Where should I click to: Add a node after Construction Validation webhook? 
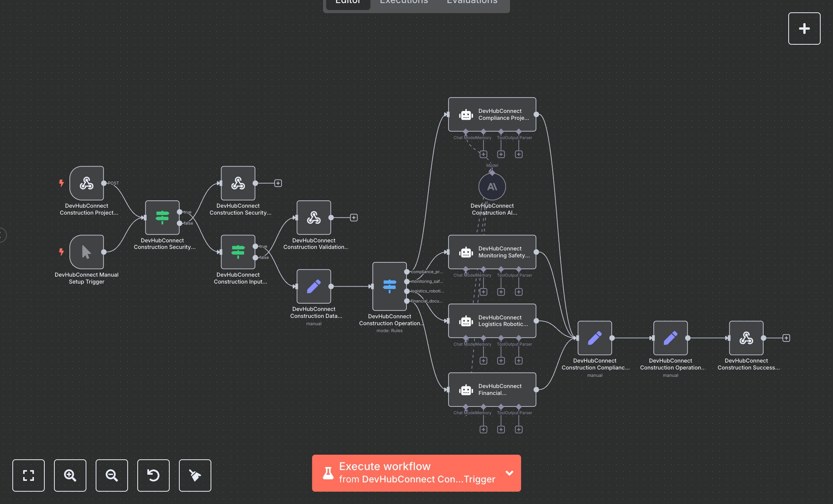(354, 218)
